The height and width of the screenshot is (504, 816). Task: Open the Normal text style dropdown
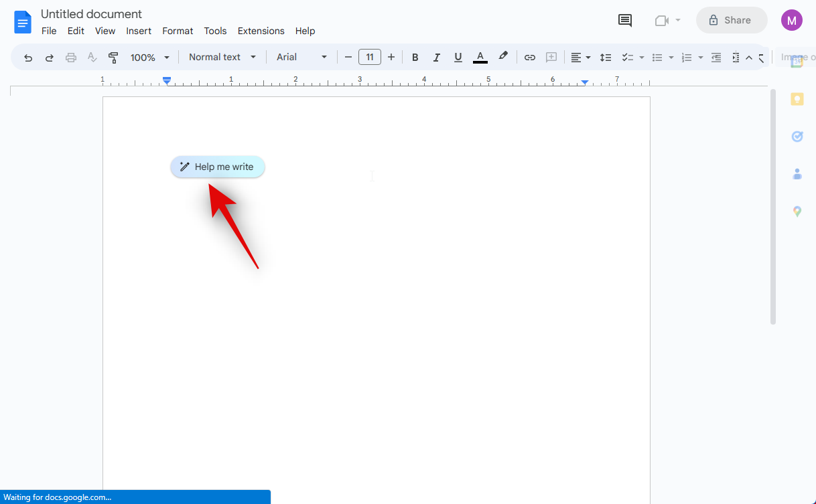click(222, 57)
